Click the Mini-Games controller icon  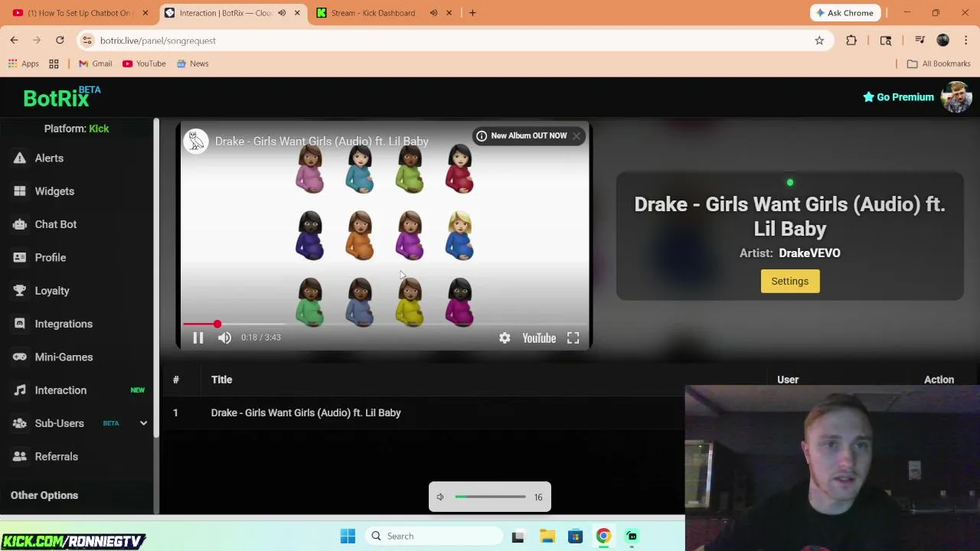[x=19, y=357]
